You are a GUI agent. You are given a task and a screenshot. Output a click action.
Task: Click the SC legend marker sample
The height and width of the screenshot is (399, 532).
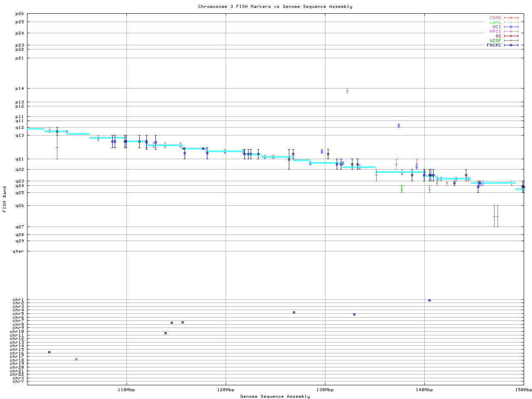click(511, 36)
